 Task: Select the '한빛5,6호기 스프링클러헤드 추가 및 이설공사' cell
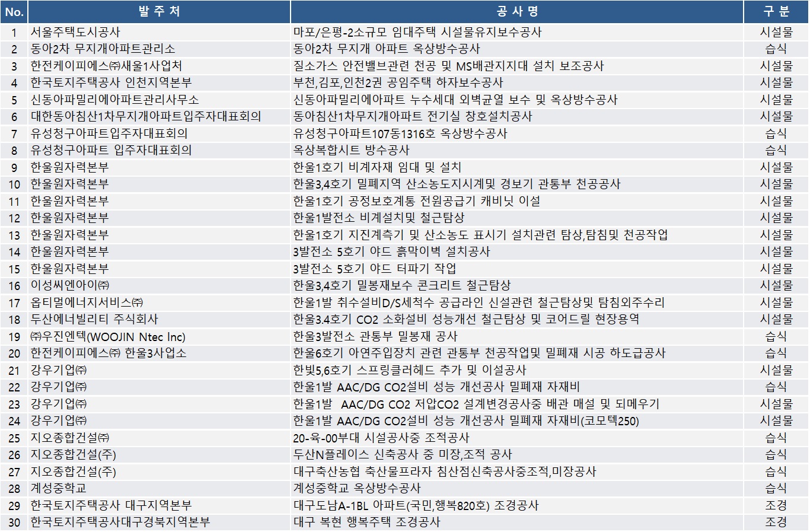tap(410, 370)
